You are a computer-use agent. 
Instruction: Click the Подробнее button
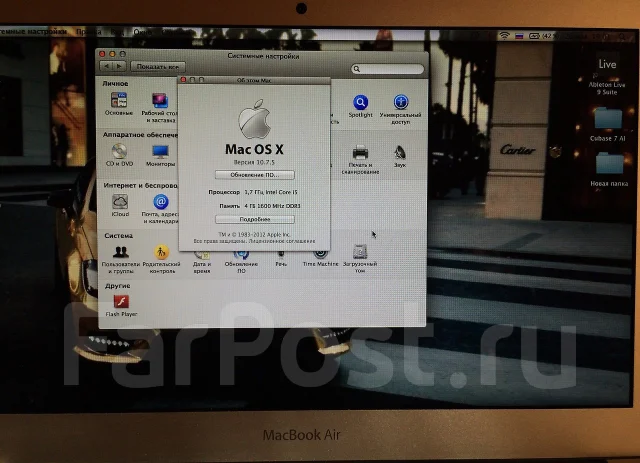tap(255, 219)
